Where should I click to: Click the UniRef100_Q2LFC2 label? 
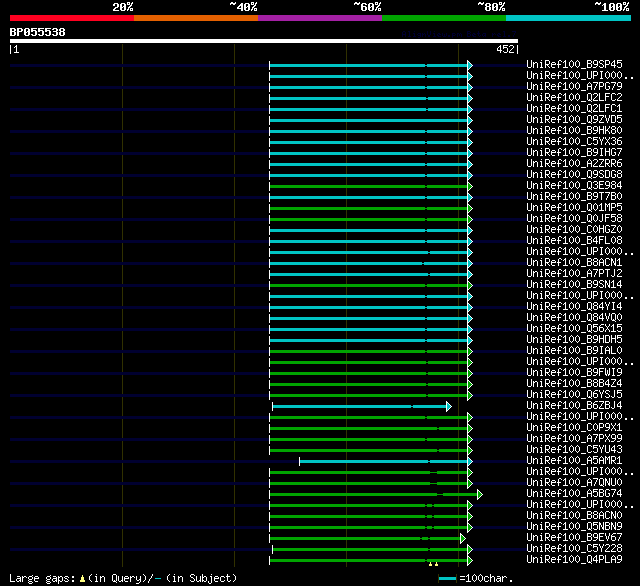click(x=574, y=98)
